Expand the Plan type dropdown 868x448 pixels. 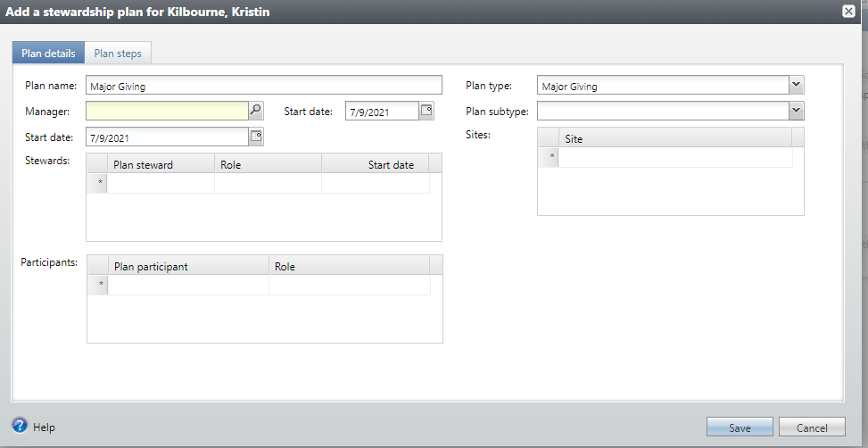797,86
